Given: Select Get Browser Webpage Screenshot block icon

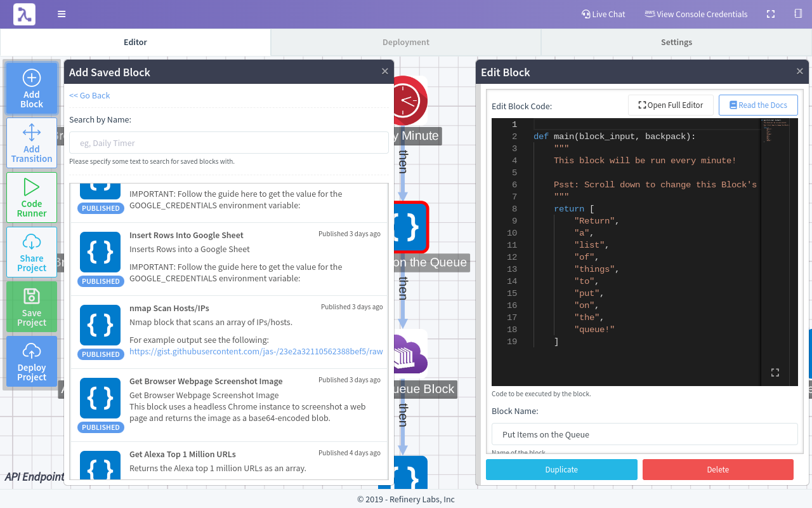Looking at the screenshot, I should click(x=100, y=398).
